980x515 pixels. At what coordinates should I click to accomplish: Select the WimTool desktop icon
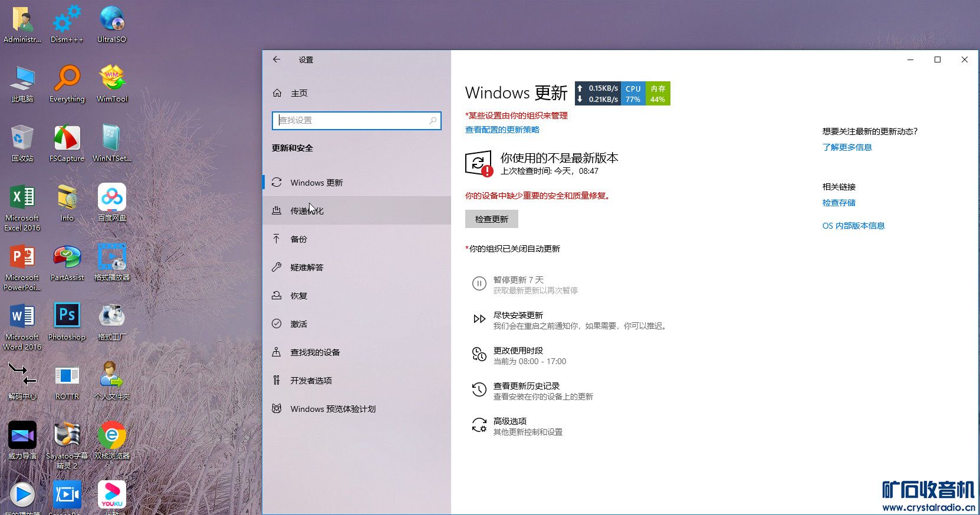tap(111, 83)
